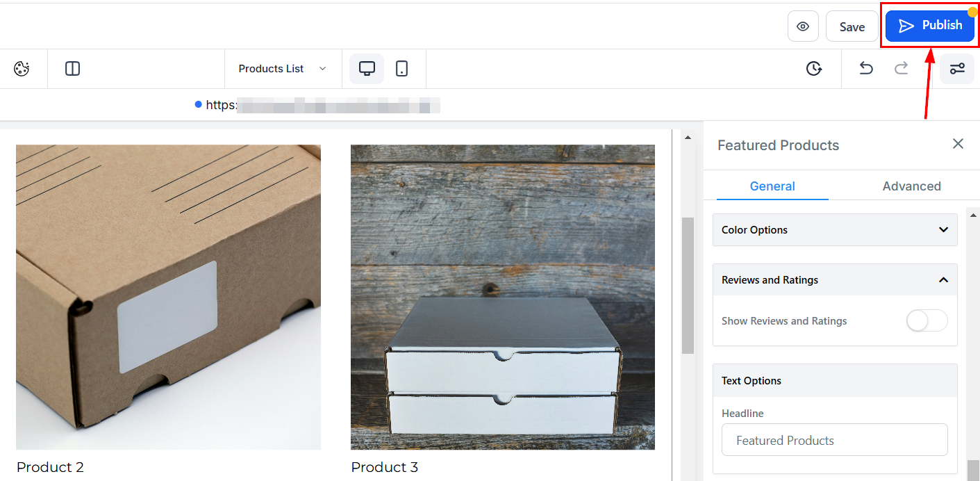This screenshot has height=481, width=980.
Task: Open version history clock icon
Action: tap(814, 69)
